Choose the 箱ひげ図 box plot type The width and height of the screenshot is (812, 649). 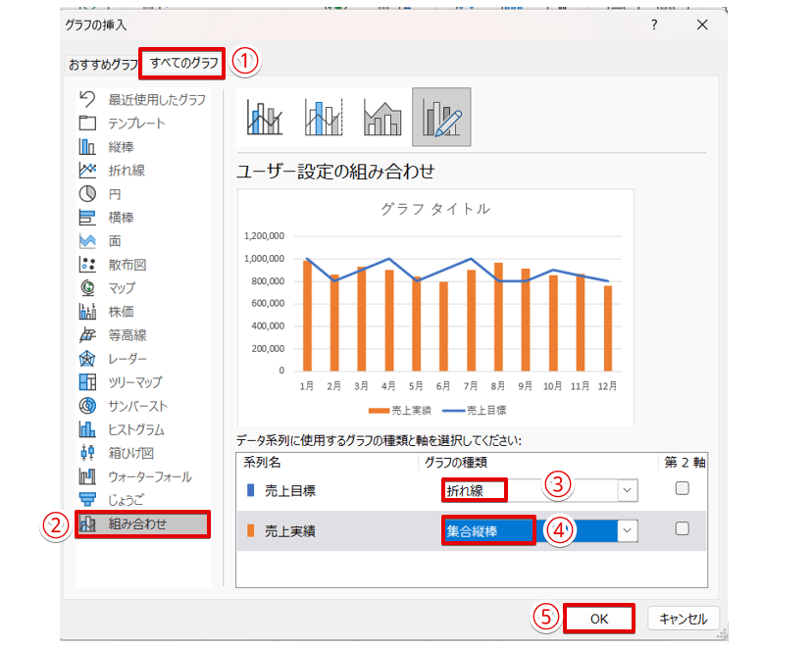point(130,453)
